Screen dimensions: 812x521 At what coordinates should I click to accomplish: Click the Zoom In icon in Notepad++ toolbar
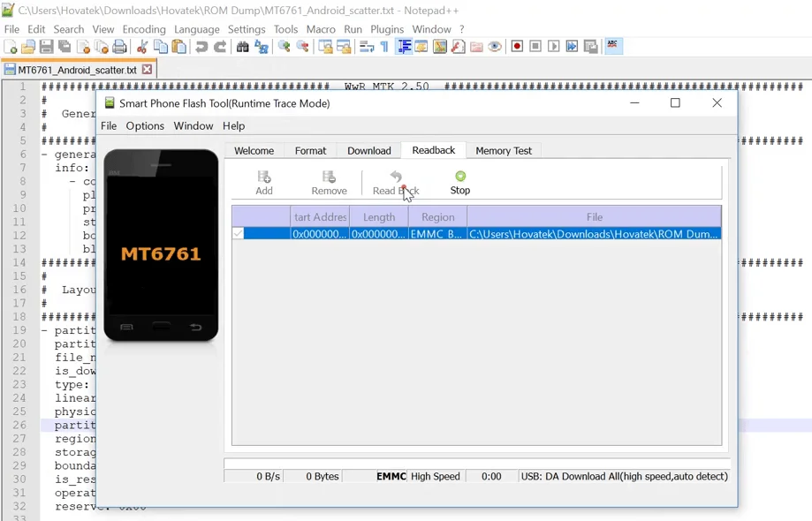click(284, 47)
